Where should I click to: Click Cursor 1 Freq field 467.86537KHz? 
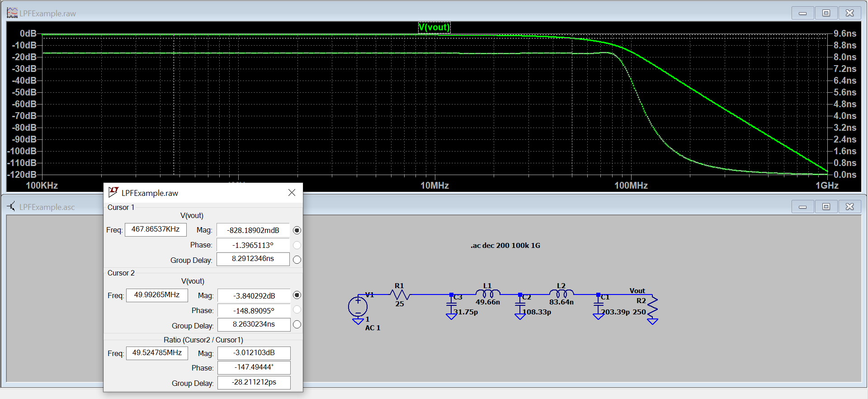click(156, 229)
